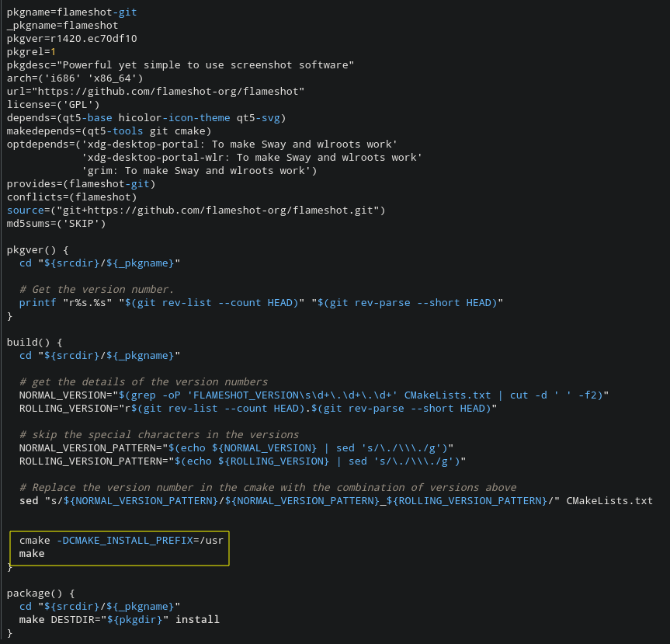Click the build() function header
Viewport: 670px width, 644px height.
tap(34, 343)
